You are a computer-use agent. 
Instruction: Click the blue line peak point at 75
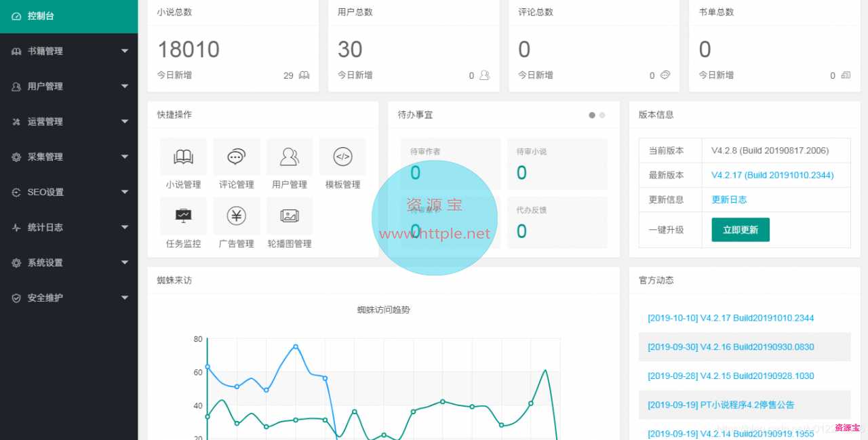pos(296,346)
